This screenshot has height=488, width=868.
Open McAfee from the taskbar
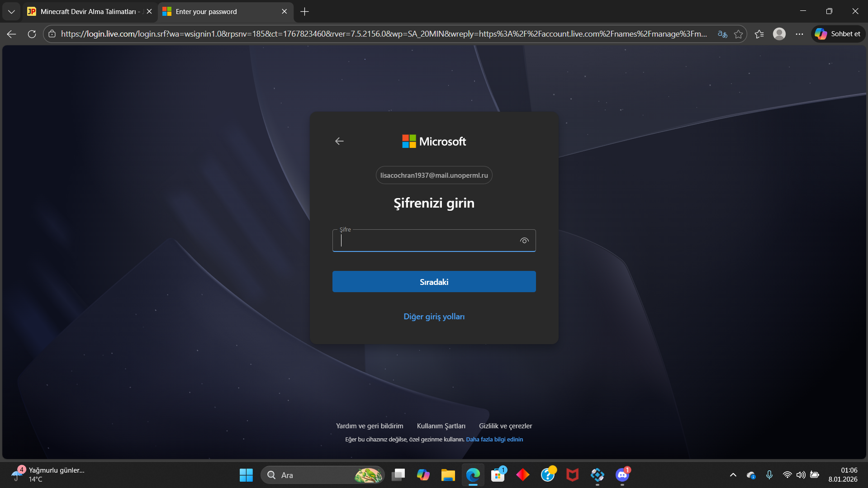[x=573, y=475]
